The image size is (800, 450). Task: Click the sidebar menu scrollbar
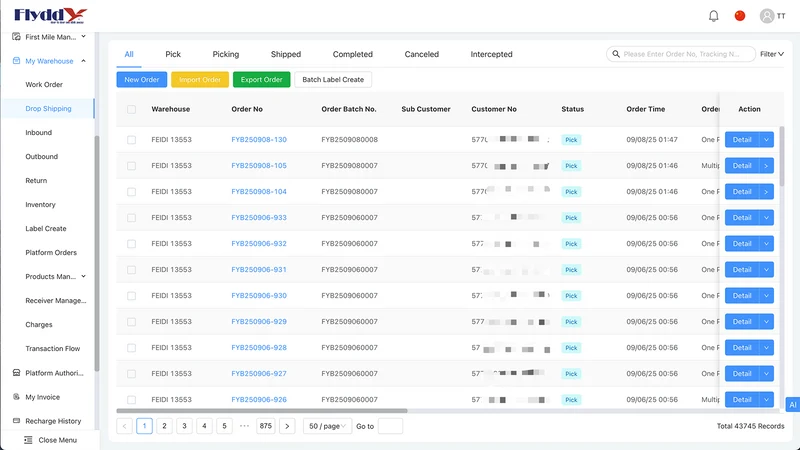click(x=97, y=253)
